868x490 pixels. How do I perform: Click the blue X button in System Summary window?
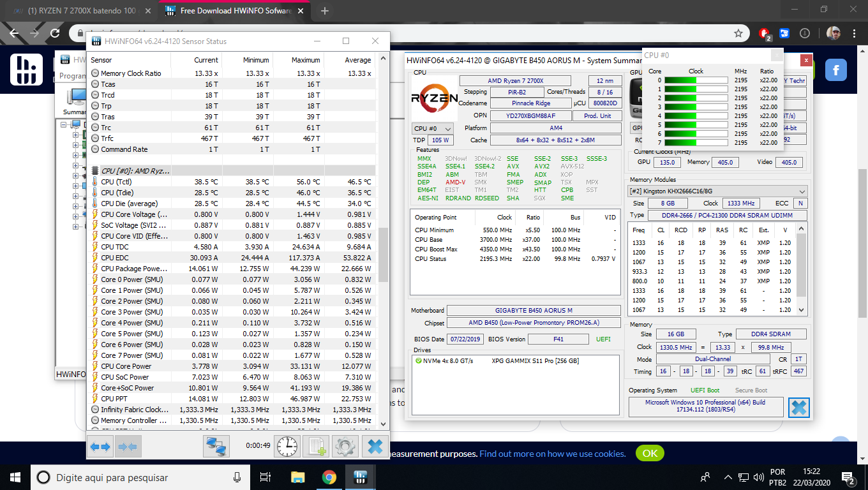click(798, 407)
